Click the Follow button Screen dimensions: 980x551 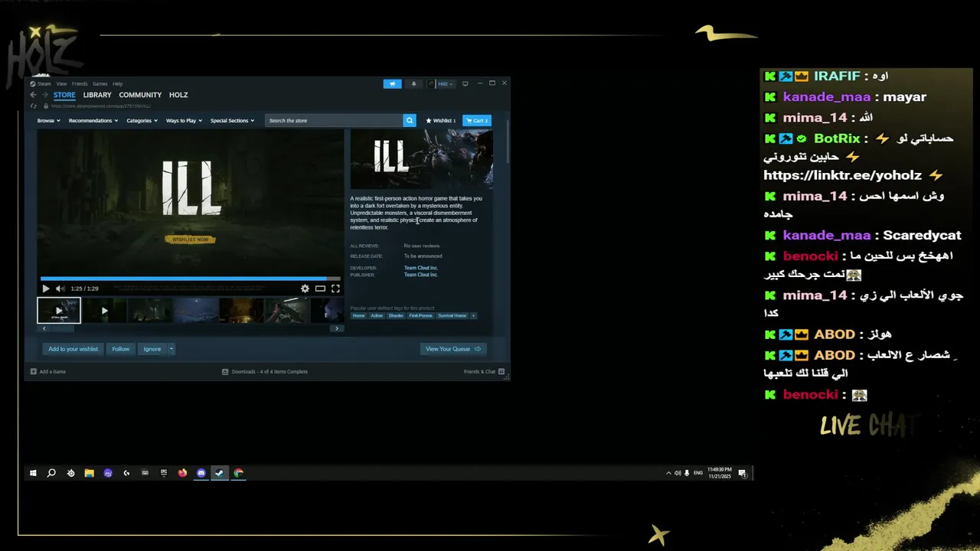coord(121,349)
